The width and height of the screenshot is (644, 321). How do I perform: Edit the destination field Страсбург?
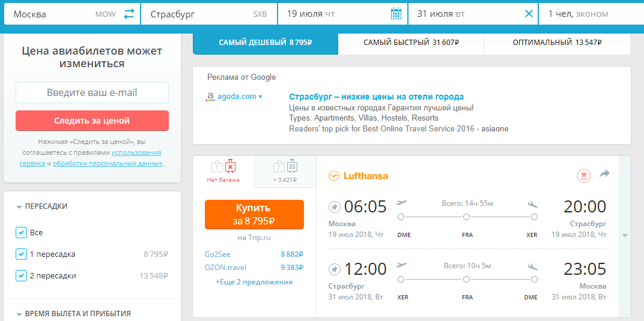pyautogui.click(x=208, y=14)
